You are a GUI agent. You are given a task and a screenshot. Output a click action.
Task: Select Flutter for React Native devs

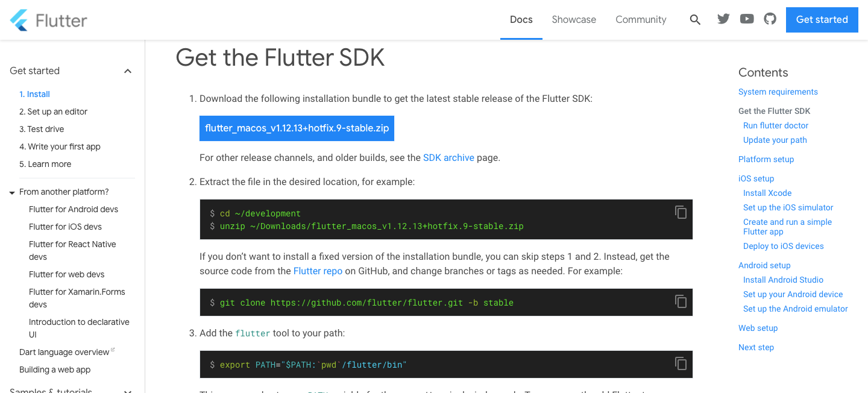pos(72,250)
